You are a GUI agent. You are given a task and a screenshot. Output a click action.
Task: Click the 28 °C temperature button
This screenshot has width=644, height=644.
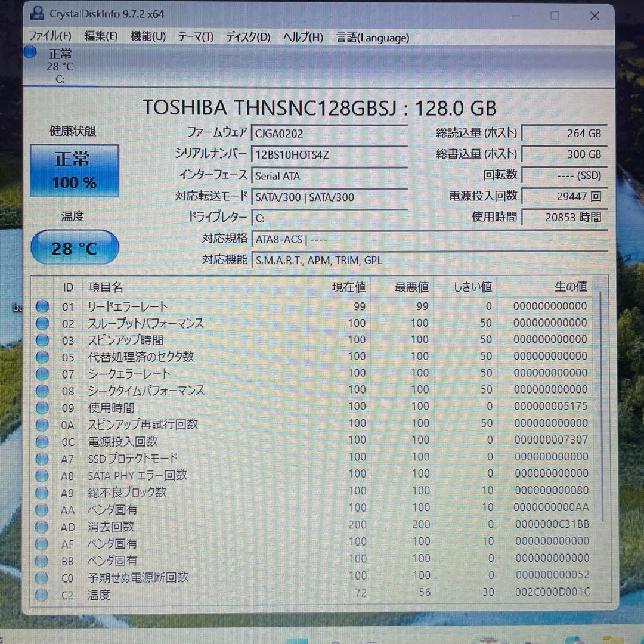pos(75,247)
